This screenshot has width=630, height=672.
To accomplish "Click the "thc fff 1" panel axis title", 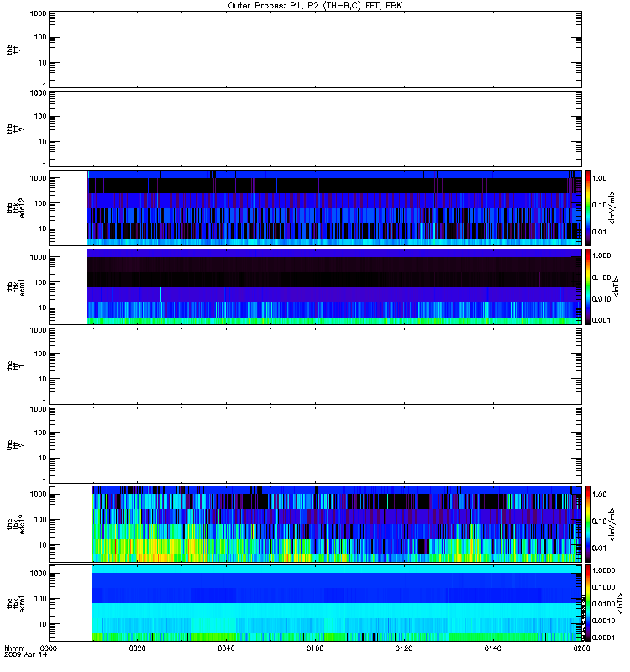I will click(15, 366).
